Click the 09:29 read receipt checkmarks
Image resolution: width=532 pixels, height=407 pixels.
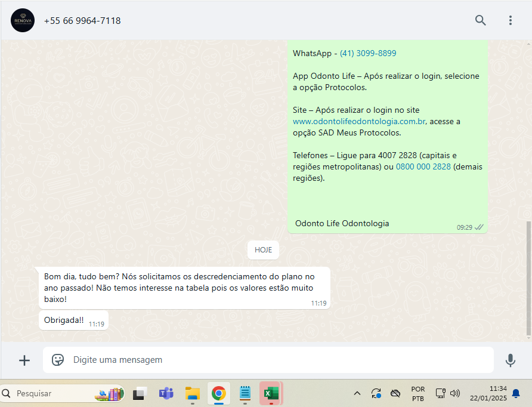tap(479, 227)
